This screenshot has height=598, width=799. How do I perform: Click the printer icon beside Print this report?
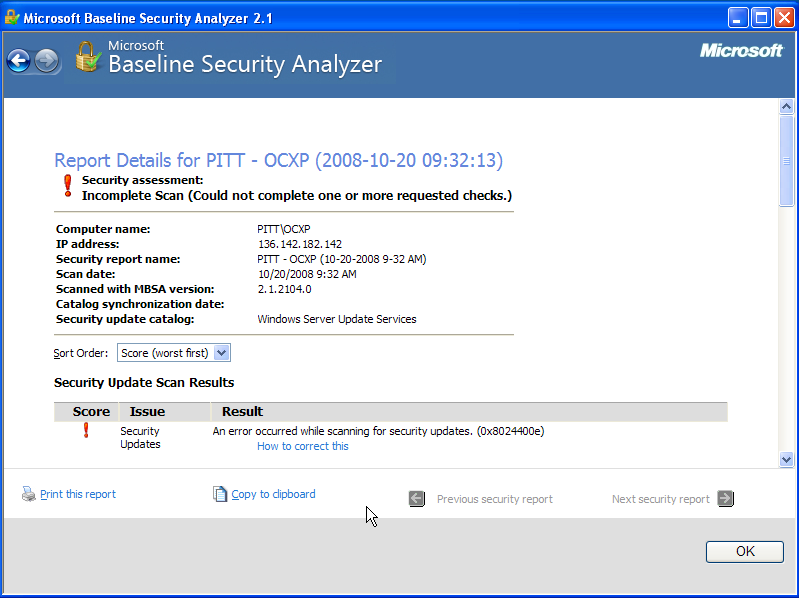[x=29, y=494]
